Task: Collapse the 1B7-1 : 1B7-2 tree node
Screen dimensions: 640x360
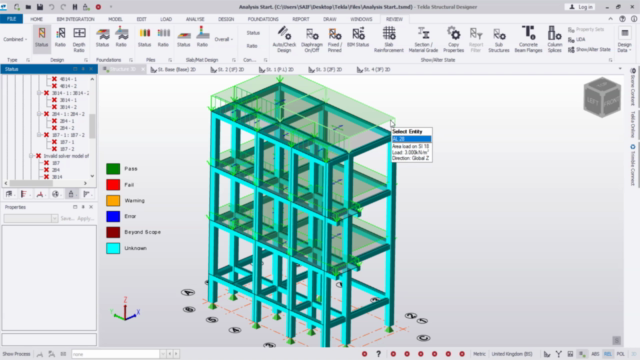Action: (39, 135)
